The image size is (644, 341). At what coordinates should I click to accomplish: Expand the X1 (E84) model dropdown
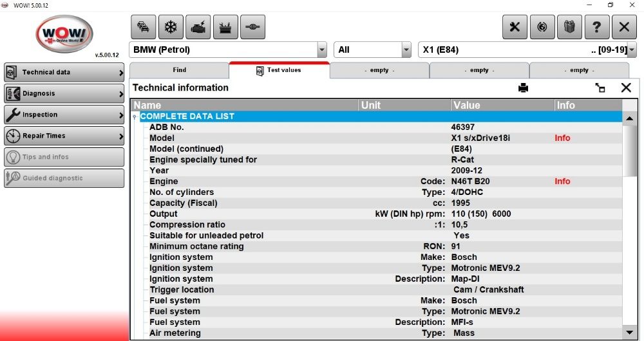[x=632, y=50]
